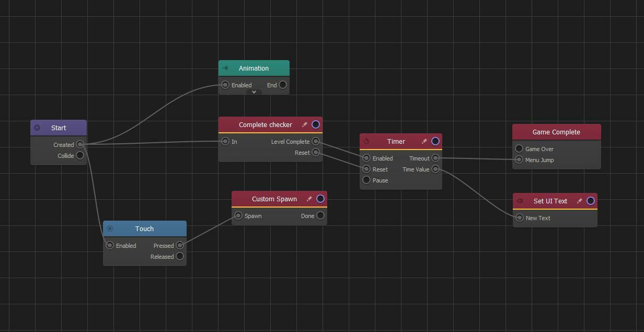
Task: Toggle the circle indicator on Set UI Text header
Action: tap(591, 201)
